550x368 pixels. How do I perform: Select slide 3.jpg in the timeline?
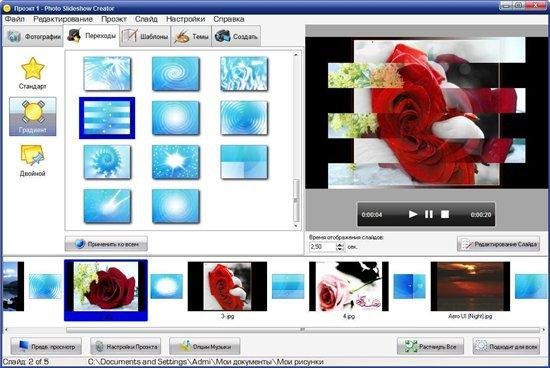click(227, 286)
